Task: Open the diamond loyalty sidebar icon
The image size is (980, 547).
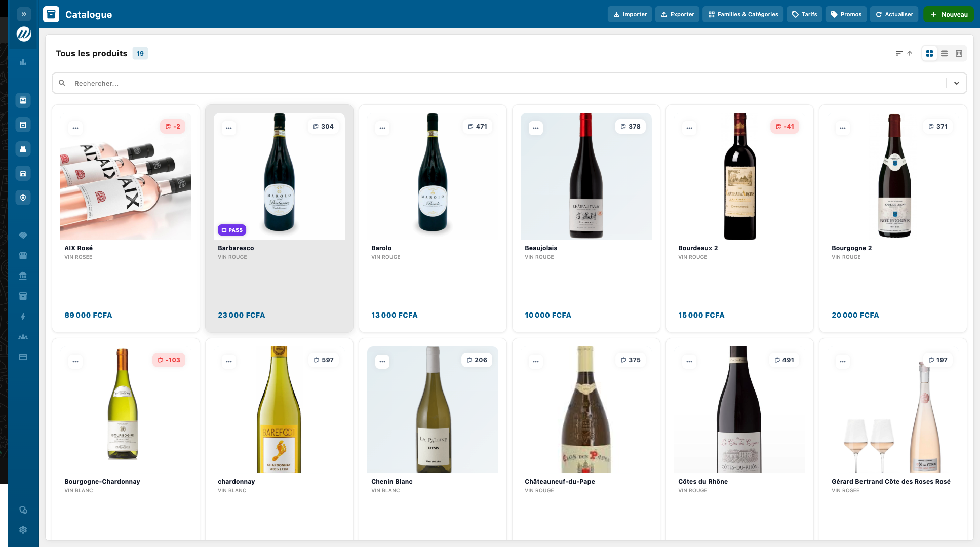Action: pos(23,236)
